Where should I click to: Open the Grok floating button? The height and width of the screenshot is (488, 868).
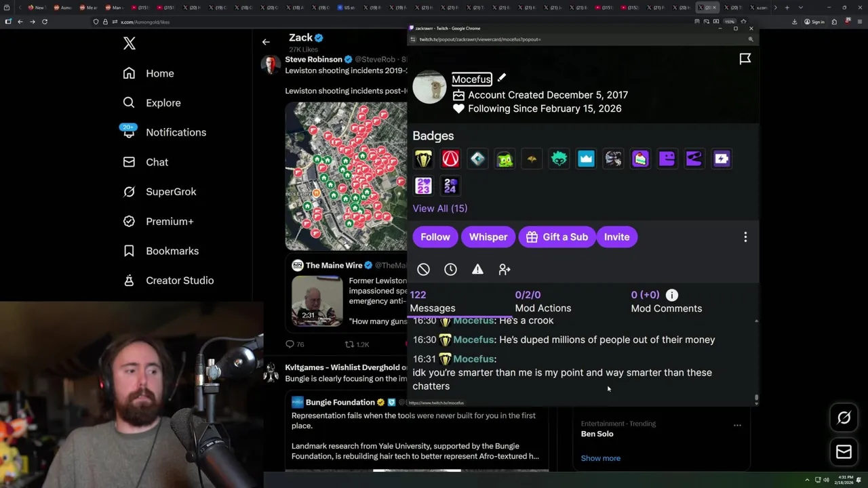844,418
